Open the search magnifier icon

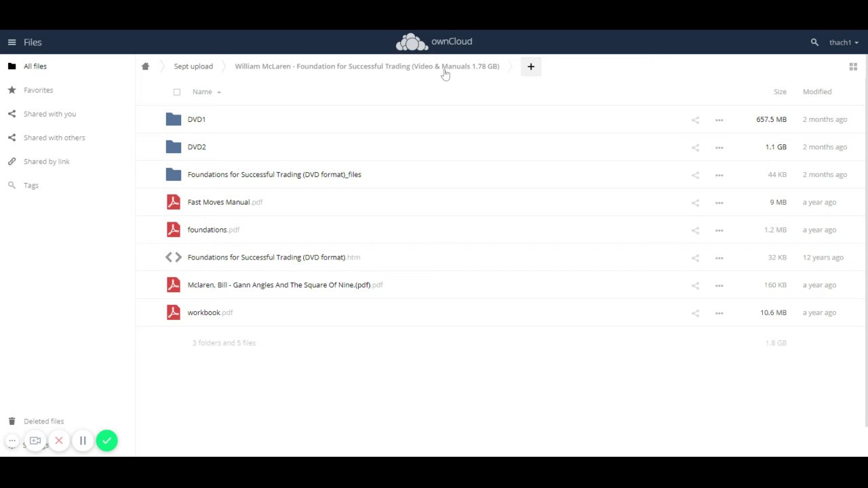coord(814,42)
